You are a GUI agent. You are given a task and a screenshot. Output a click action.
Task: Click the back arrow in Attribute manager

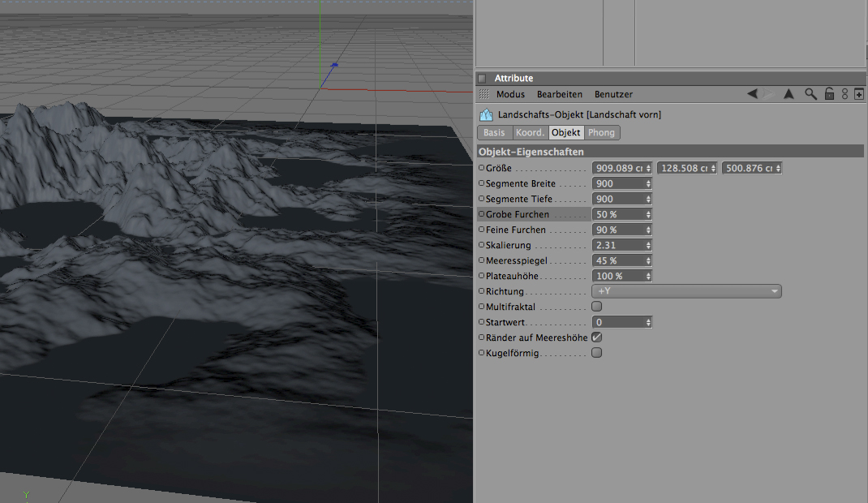752,94
